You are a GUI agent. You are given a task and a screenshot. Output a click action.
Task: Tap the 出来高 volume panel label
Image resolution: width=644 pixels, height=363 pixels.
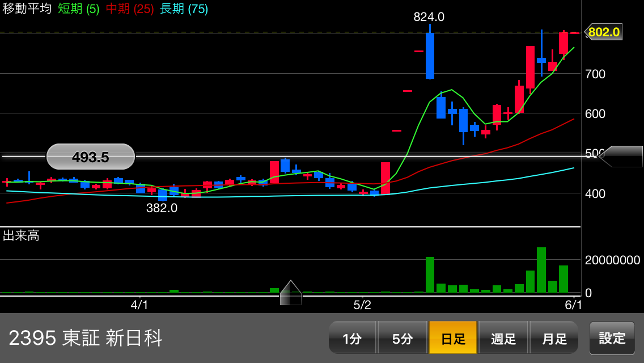21,235
